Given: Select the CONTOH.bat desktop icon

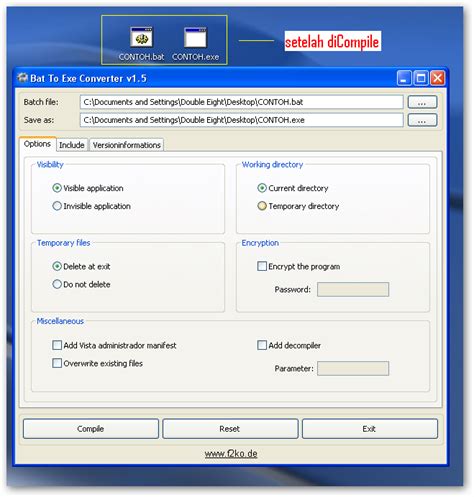Looking at the screenshot, I should point(141,44).
